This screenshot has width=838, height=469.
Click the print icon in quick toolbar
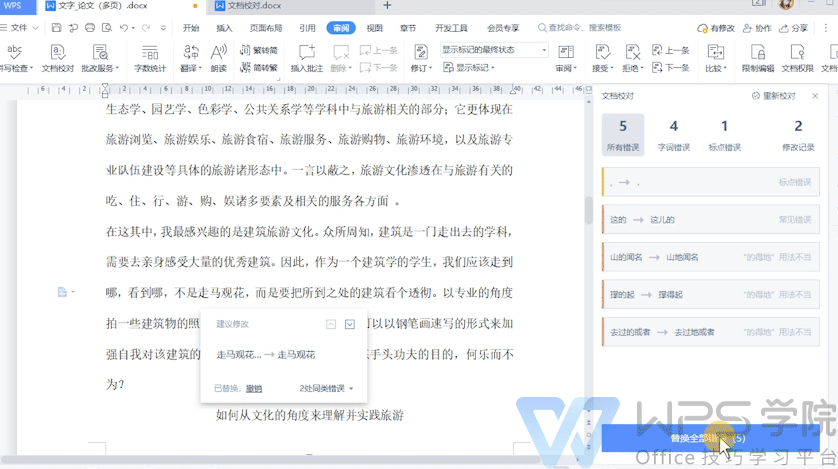click(90, 28)
